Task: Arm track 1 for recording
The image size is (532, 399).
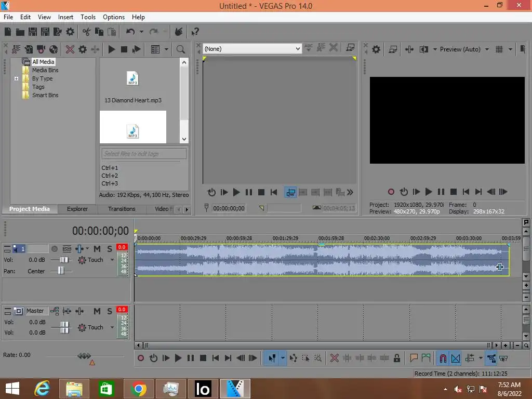Action: pyautogui.click(x=54, y=249)
